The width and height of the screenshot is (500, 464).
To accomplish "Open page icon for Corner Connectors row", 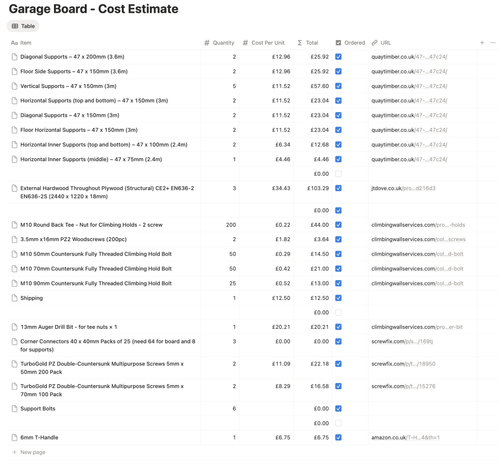I will pos(14,342).
